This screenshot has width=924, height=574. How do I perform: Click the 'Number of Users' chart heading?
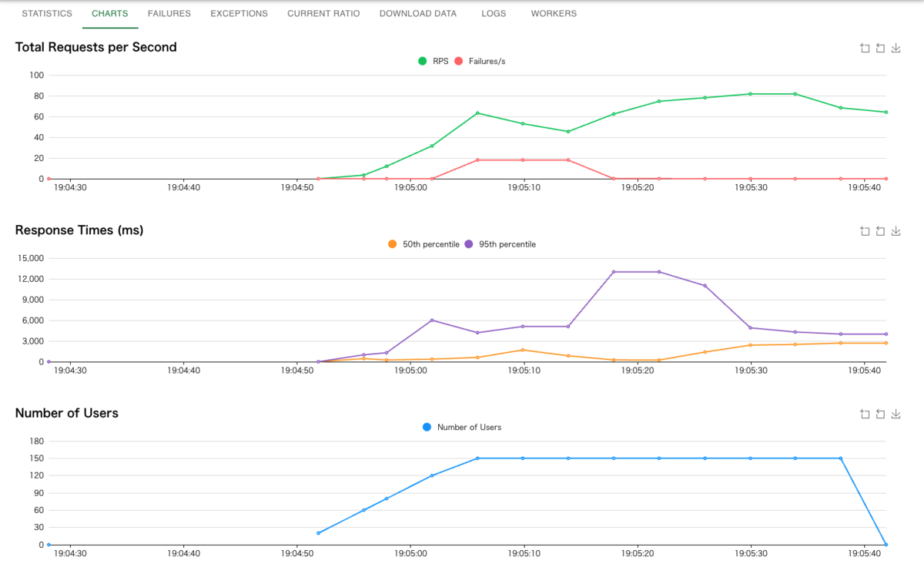[x=67, y=413]
